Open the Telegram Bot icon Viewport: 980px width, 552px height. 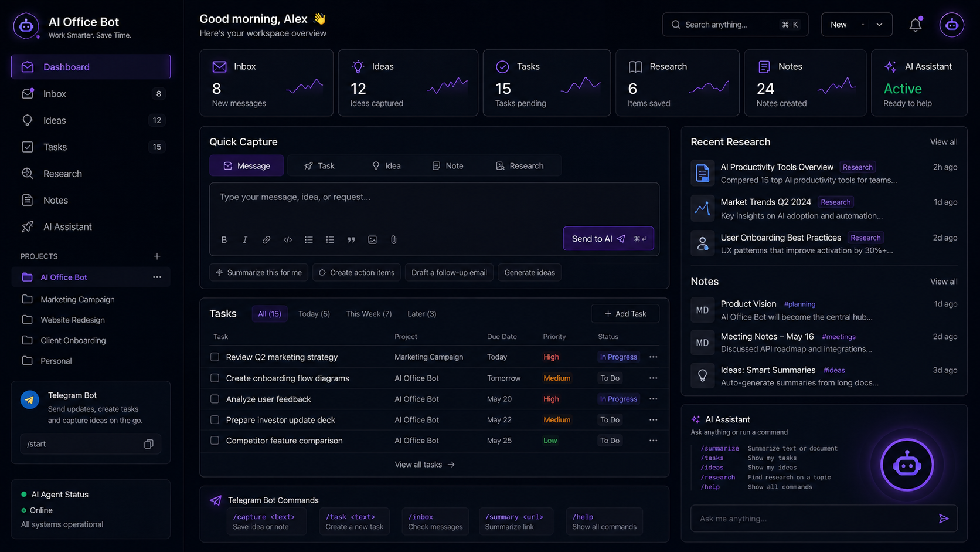pos(30,399)
